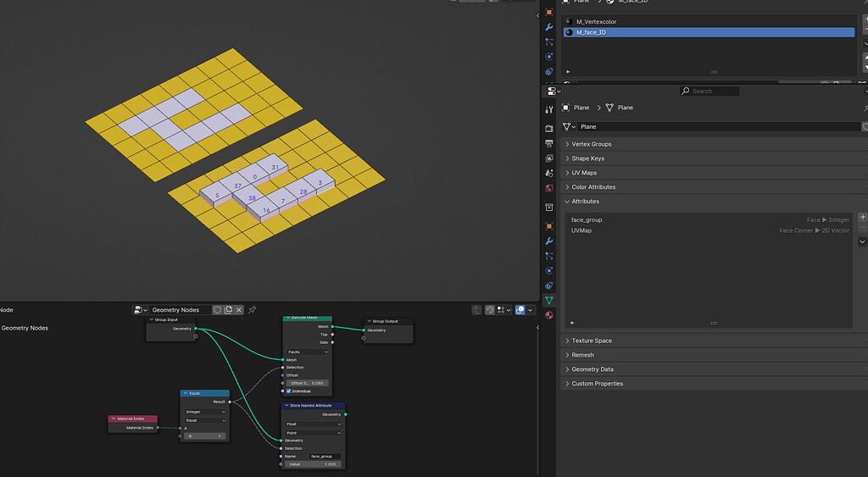
Task: Click the Name field containing face_group
Action: [325, 457]
